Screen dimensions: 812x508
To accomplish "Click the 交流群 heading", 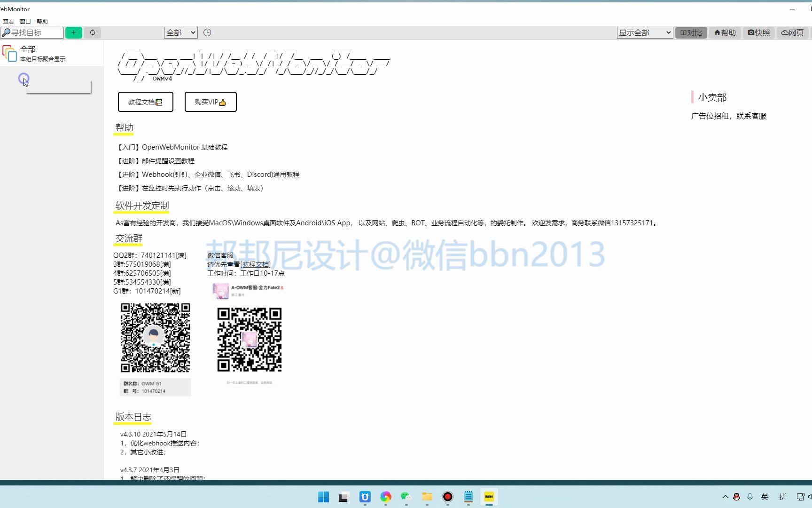I will click(x=129, y=238).
